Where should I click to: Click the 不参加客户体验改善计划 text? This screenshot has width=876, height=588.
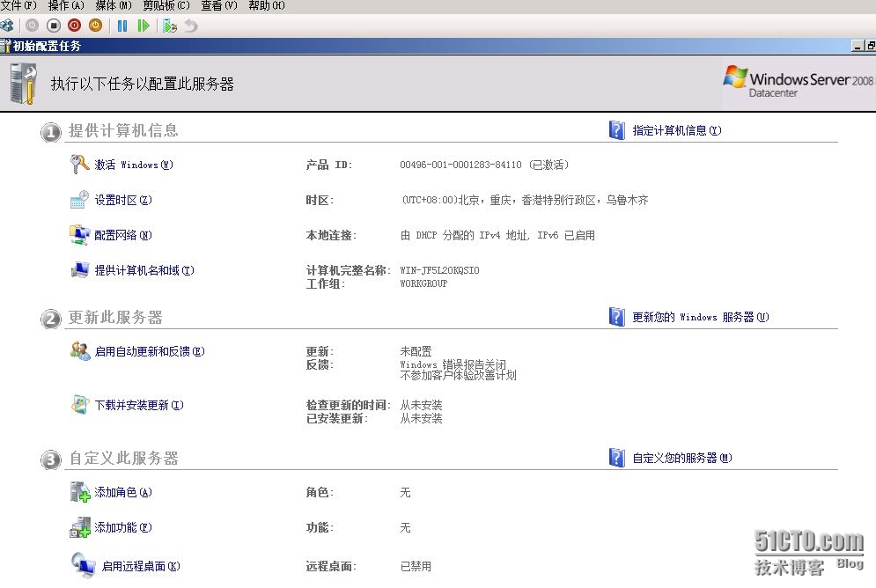(458, 375)
